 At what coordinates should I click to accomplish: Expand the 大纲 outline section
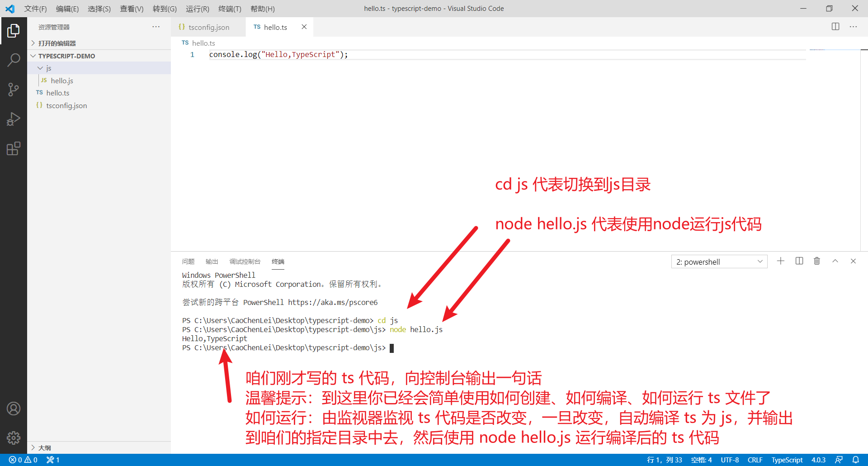[x=99, y=447]
